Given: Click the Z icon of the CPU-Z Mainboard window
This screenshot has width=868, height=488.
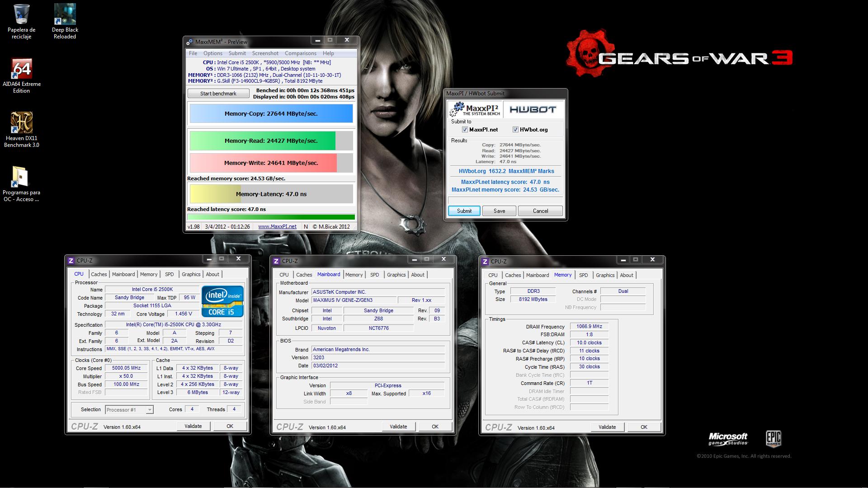Looking at the screenshot, I should point(276,261).
